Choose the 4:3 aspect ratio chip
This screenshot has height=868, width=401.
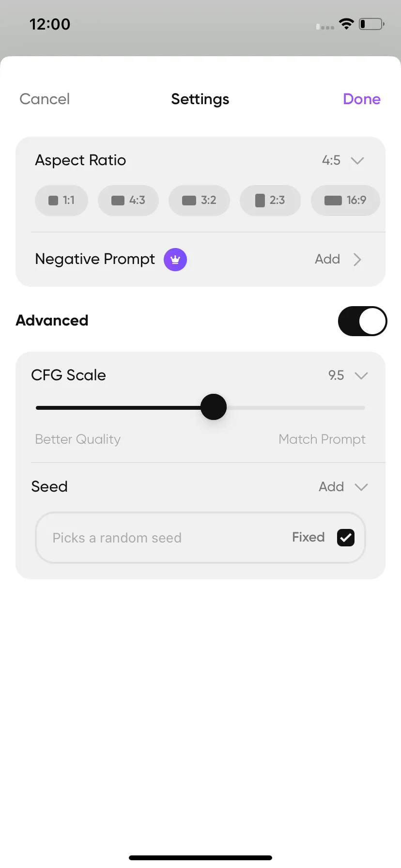128,200
